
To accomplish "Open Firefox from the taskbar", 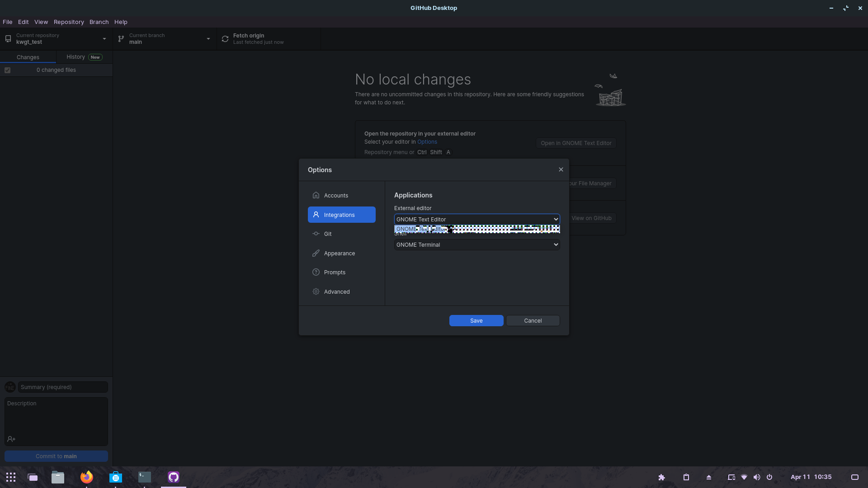I will (x=86, y=477).
